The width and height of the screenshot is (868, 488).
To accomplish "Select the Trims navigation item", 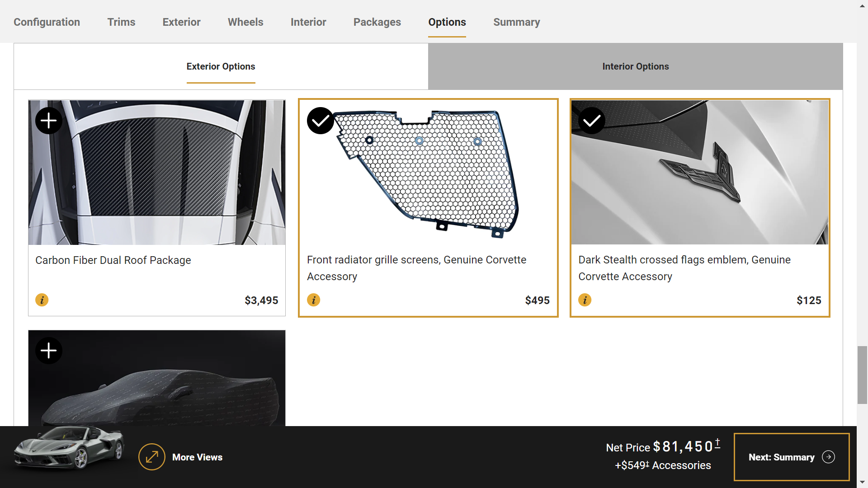I will click(x=121, y=22).
